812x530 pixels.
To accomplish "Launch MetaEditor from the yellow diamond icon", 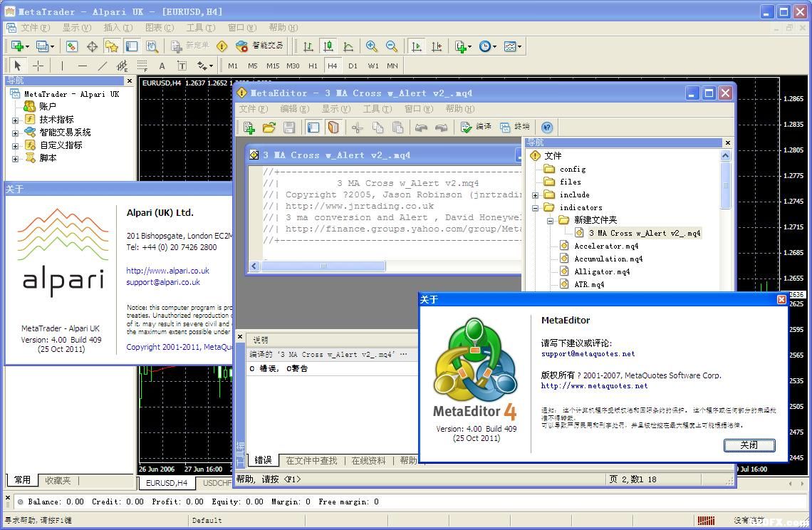I will point(222,46).
